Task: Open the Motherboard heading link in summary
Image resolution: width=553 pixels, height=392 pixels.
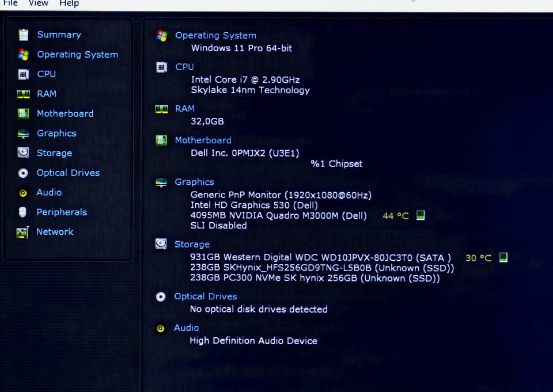Action: (203, 140)
